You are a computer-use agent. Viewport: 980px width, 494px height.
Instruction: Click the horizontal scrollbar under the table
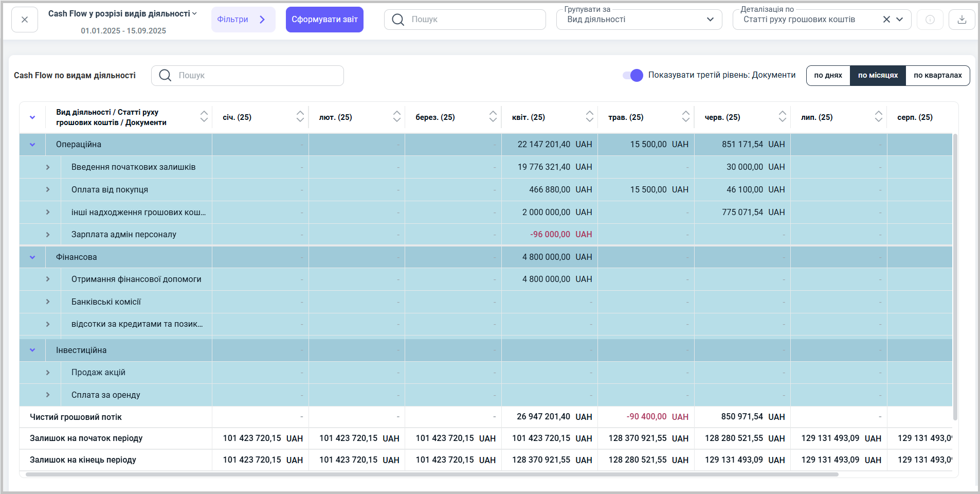click(432, 474)
